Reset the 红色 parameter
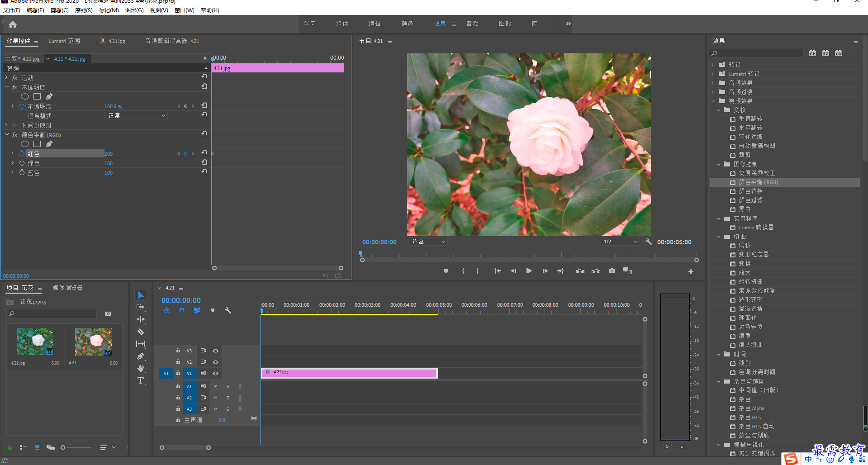Viewport: 868px width, 465px height. (x=204, y=153)
